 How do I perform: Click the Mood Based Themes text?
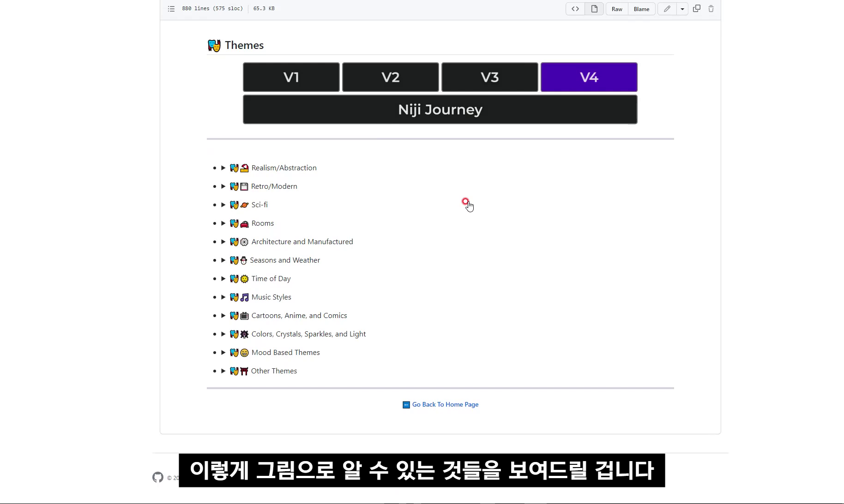(285, 353)
